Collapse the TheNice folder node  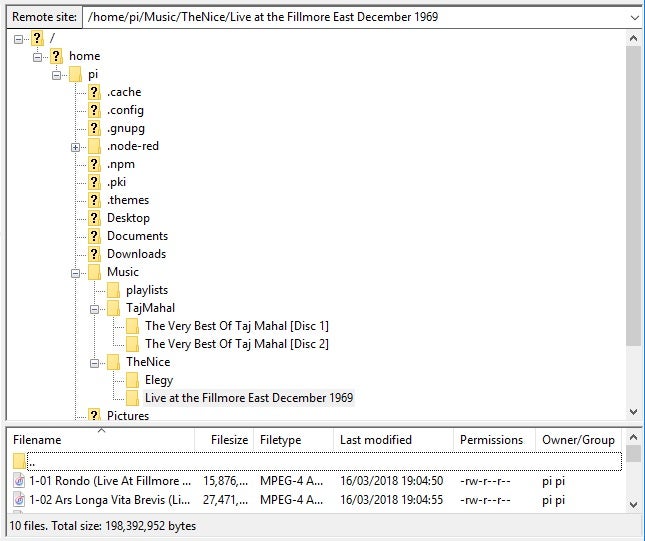94,363
